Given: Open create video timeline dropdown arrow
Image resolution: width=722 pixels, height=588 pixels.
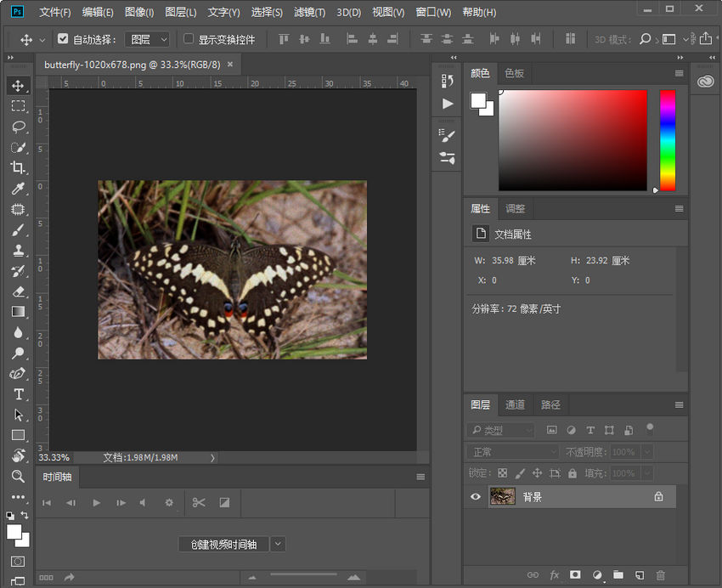Looking at the screenshot, I should tap(278, 544).
